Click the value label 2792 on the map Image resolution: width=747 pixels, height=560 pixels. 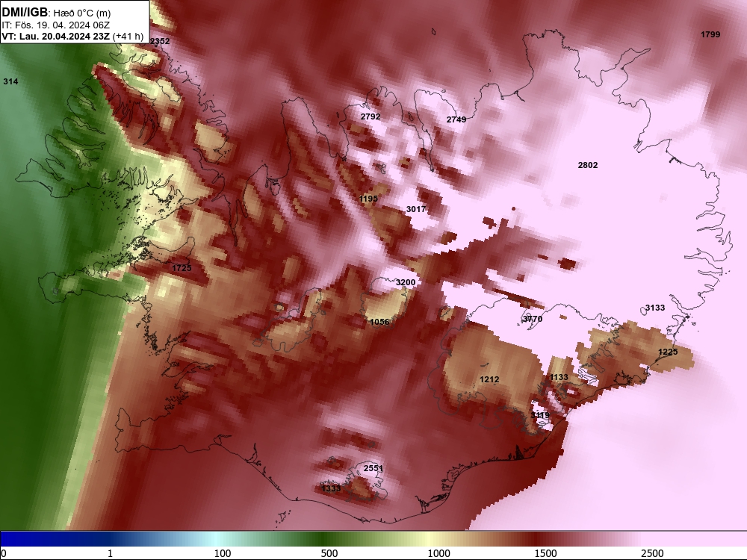[371, 116]
